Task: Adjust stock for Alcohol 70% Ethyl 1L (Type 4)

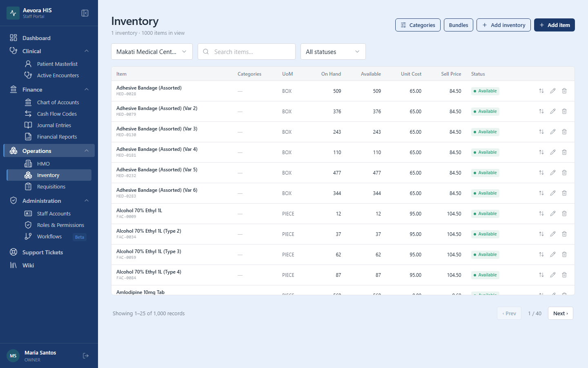Action: click(x=541, y=275)
